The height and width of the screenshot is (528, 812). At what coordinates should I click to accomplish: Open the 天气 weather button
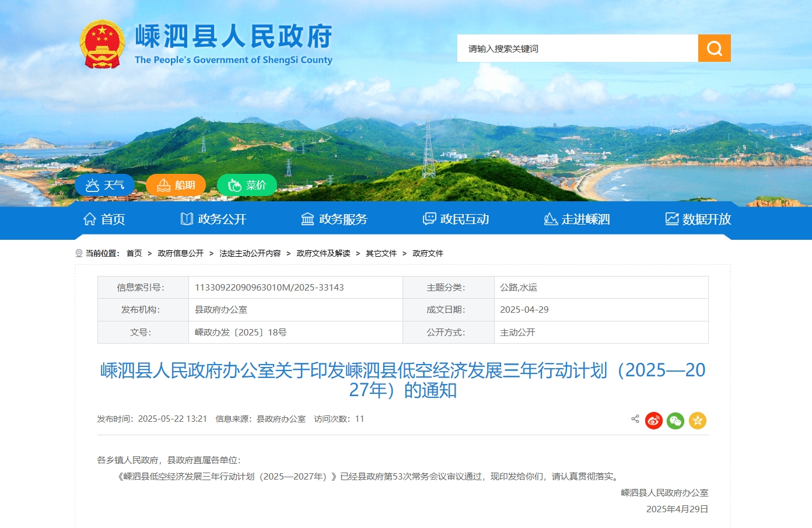pyautogui.click(x=105, y=186)
